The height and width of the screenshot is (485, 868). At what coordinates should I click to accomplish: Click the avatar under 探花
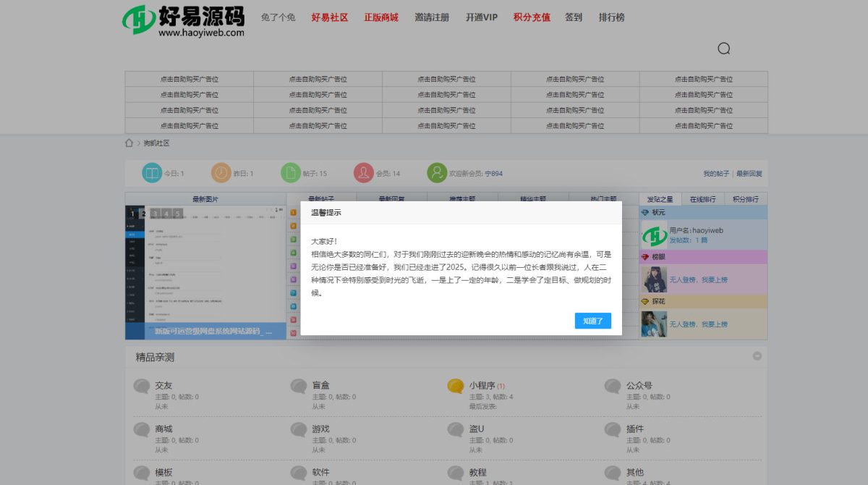(655, 324)
